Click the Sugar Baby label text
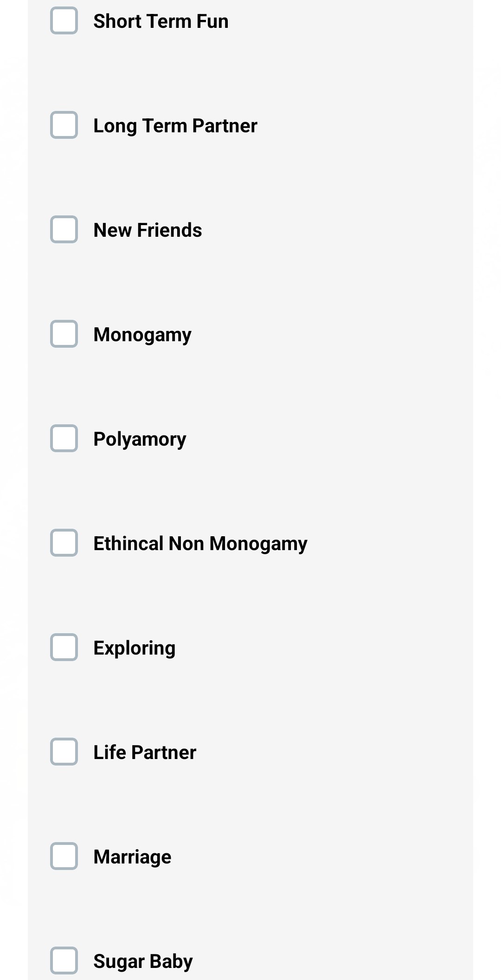501x980 pixels. tap(143, 961)
